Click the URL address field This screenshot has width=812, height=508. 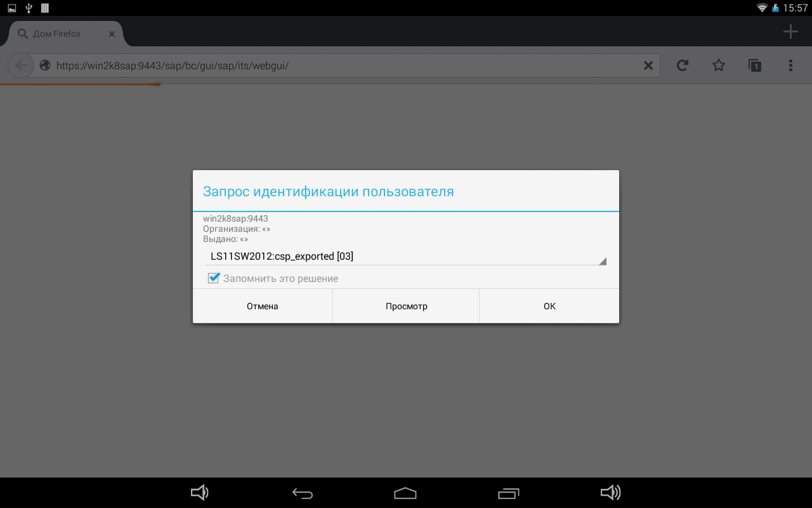[x=343, y=65]
